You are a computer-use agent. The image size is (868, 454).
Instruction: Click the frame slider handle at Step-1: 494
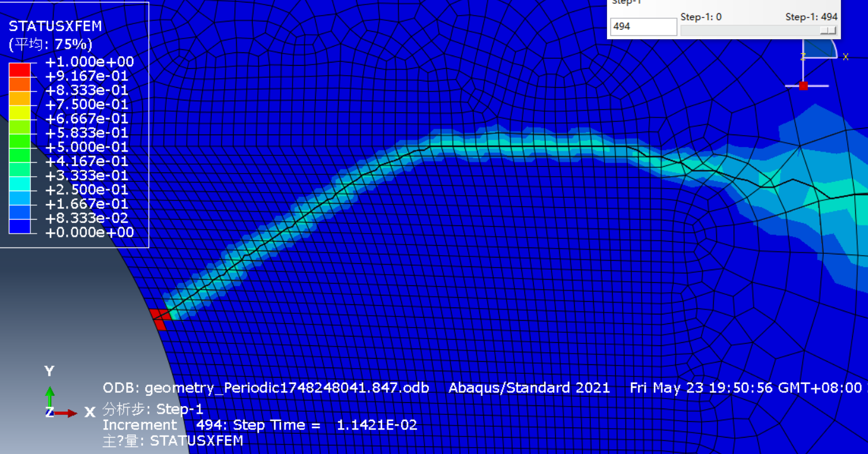coord(828,30)
